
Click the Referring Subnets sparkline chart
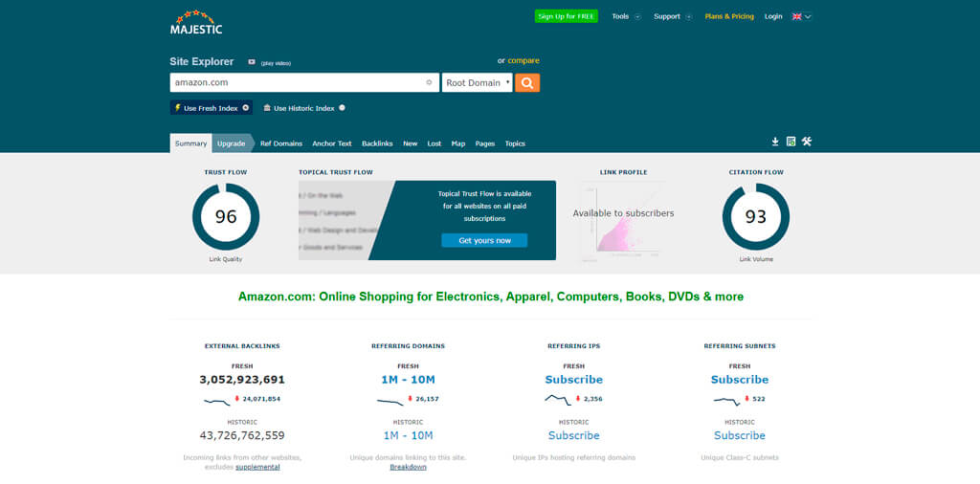tap(727, 401)
